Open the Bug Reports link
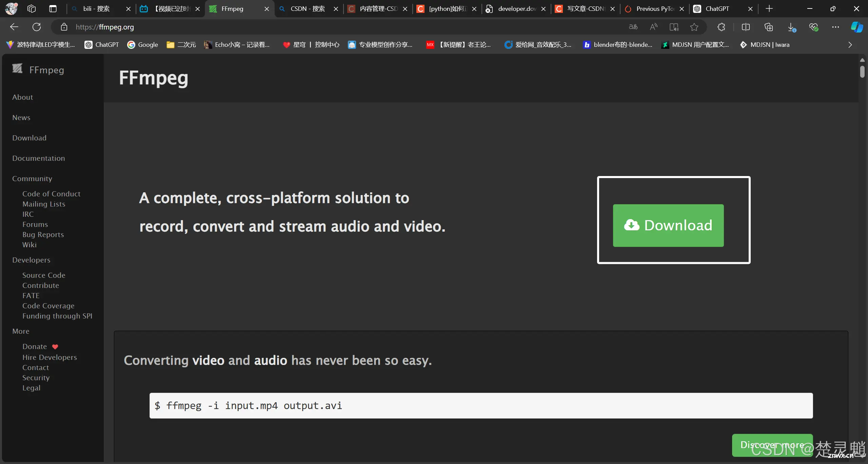The height and width of the screenshot is (464, 868). click(43, 234)
